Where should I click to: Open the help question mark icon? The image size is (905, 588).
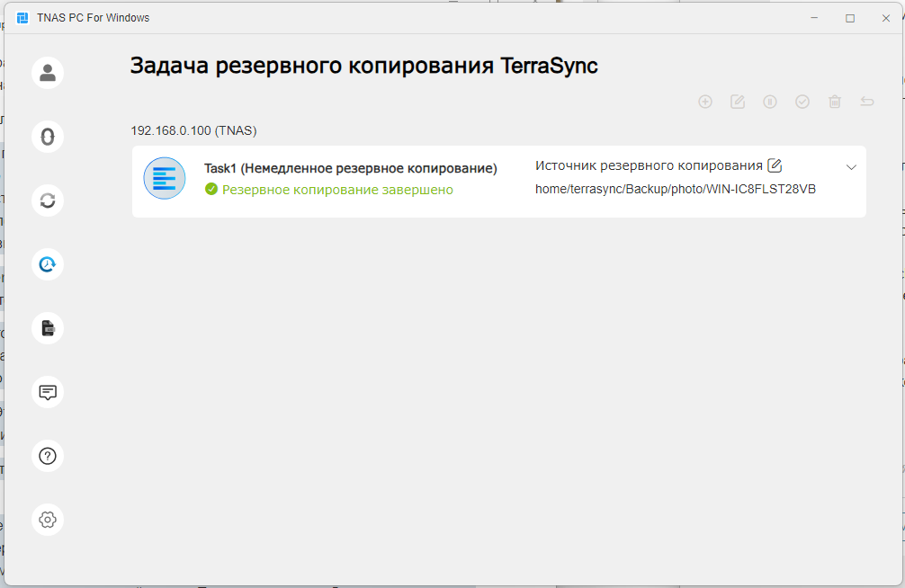click(48, 456)
